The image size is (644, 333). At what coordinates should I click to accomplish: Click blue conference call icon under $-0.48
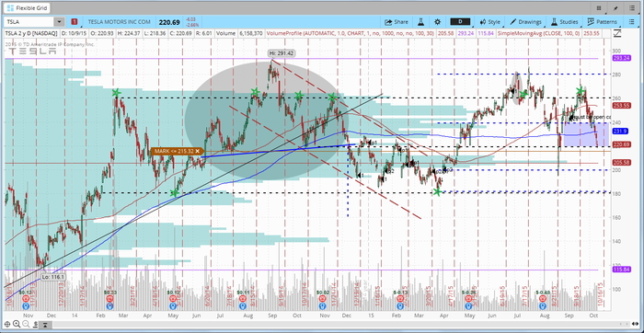(543, 306)
